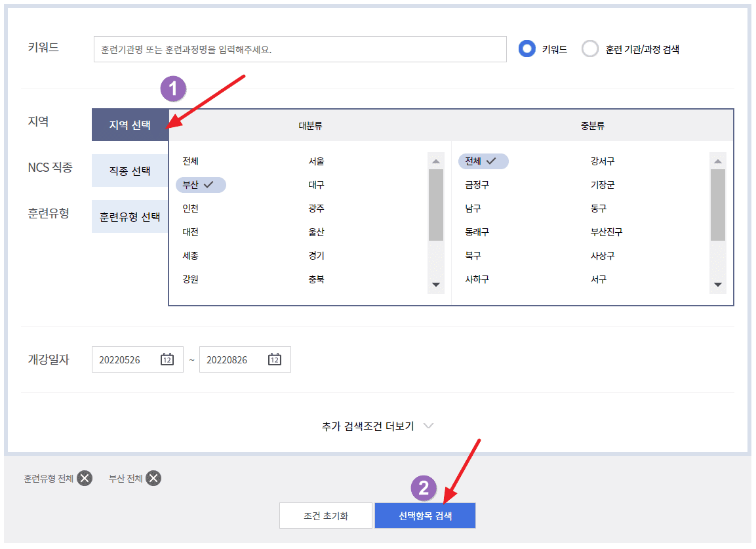Viewport: 756px width, 549px height.
Task: Deselect '부산' in the 대분류 list
Action: click(x=200, y=184)
